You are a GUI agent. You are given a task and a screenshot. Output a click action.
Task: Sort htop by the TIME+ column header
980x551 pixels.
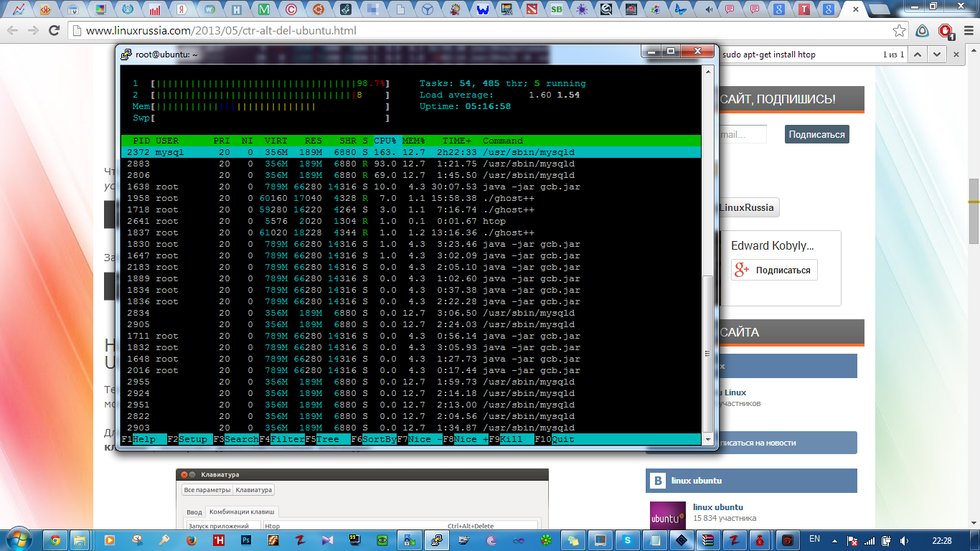(457, 141)
